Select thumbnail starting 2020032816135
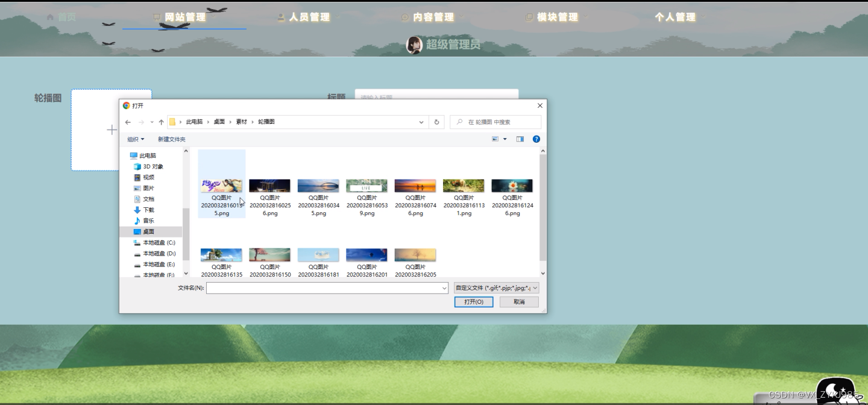 coord(222,255)
